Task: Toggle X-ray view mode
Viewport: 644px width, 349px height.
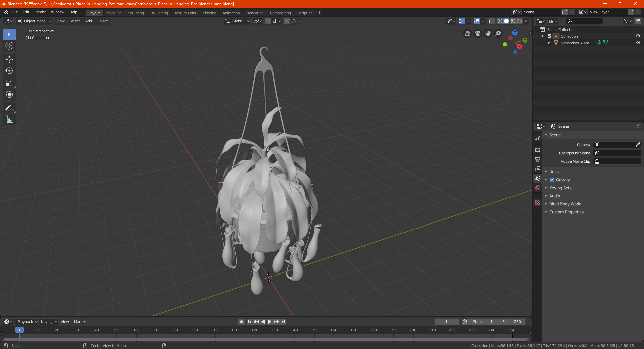Action: (492, 21)
